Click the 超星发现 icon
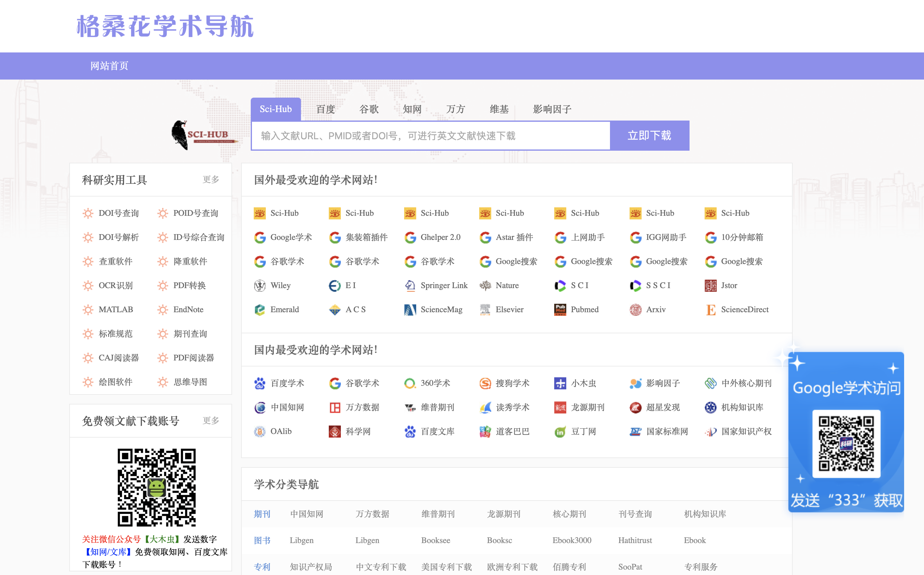Image resolution: width=924 pixels, height=575 pixels. tap(635, 408)
